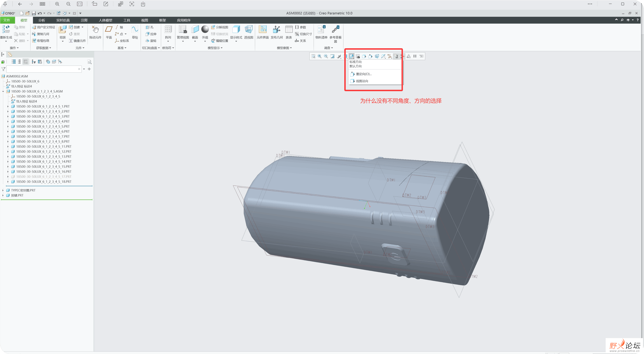Switch to the Analysis (分析) ribbon tab
This screenshot has height=354, width=644.
42,20
